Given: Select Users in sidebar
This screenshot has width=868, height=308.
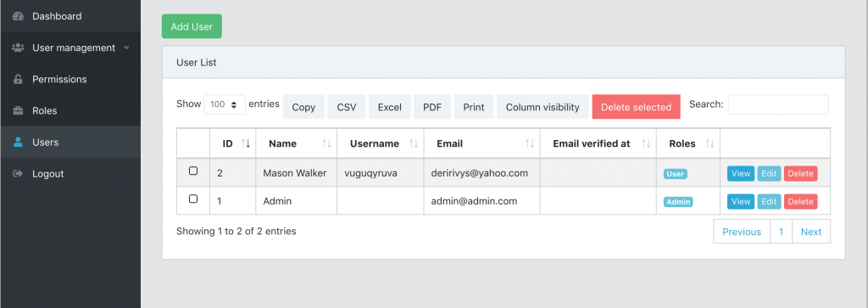Looking at the screenshot, I should click(70, 143).
